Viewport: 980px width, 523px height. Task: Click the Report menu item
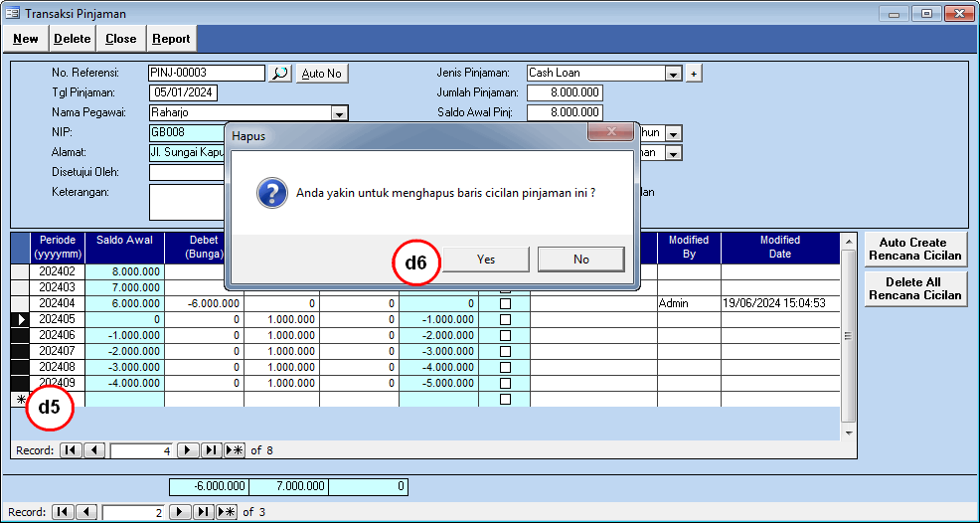(x=171, y=39)
